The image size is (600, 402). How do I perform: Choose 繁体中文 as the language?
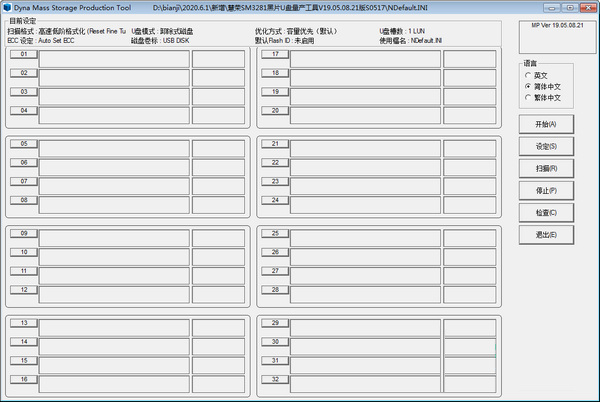[528, 98]
